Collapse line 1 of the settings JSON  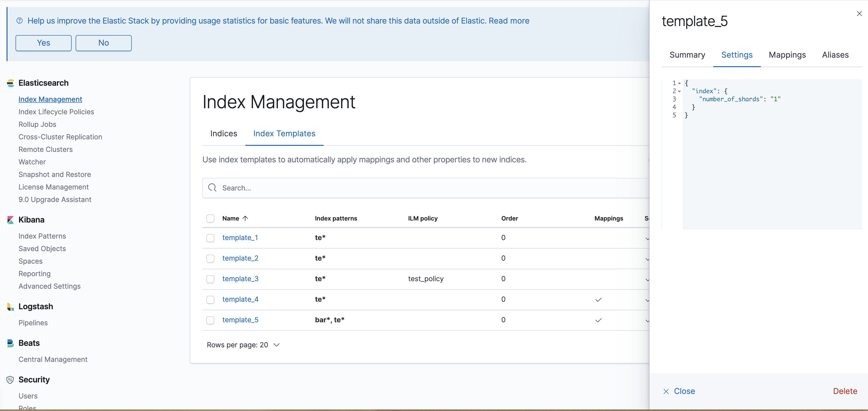point(680,83)
